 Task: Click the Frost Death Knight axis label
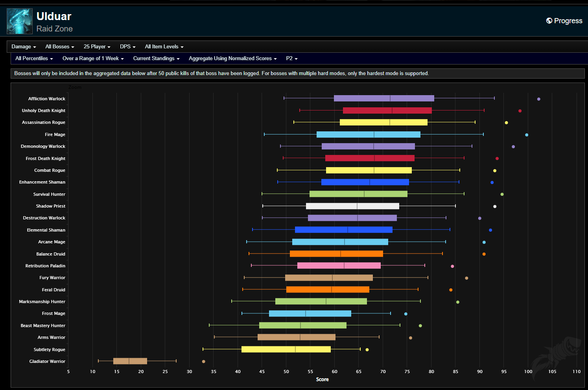(46, 158)
